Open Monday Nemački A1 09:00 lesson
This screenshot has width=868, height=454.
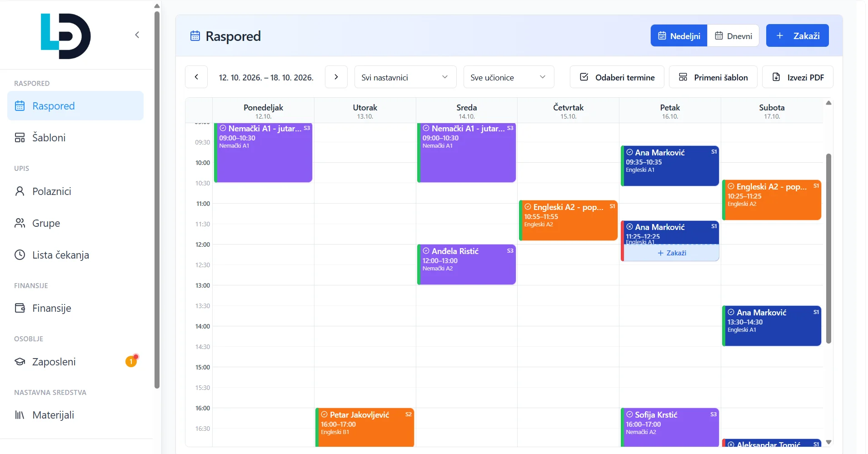click(263, 152)
